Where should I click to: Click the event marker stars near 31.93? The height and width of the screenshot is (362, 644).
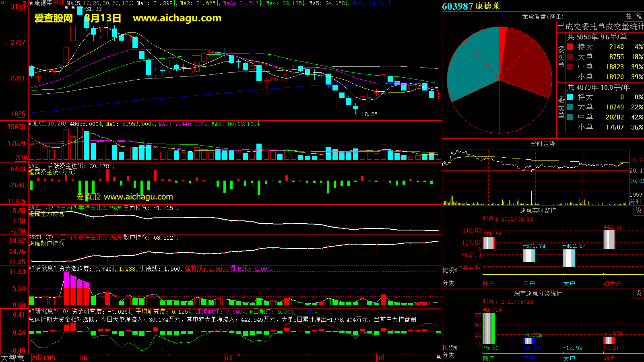pyautogui.click(x=70, y=8)
